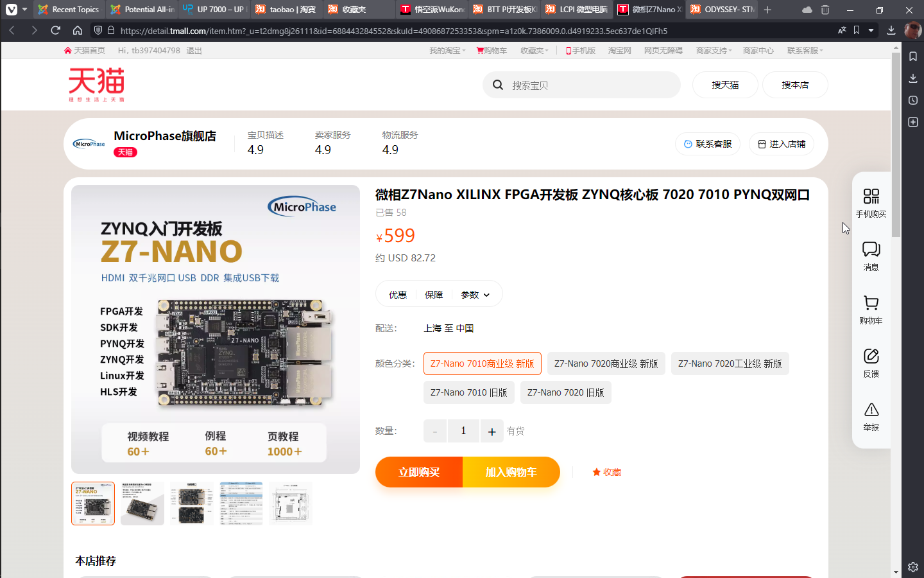The image size is (924, 578).
Task: Open 手机购买 QR code icon
Action: (x=871, y=196)
